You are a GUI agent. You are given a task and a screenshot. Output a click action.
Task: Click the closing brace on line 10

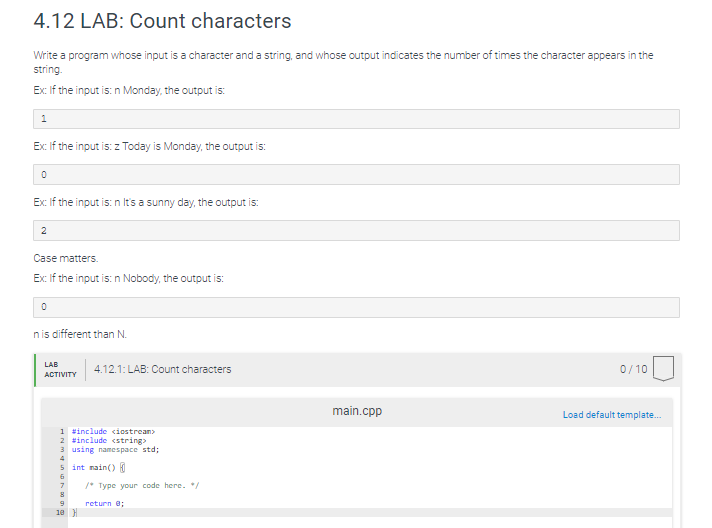tap(75, 513)
